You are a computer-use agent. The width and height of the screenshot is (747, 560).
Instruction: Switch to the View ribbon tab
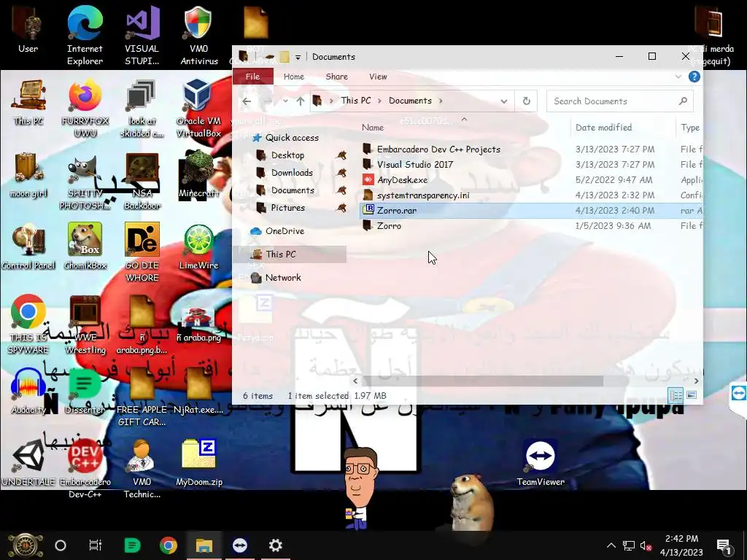pos(378,77)
